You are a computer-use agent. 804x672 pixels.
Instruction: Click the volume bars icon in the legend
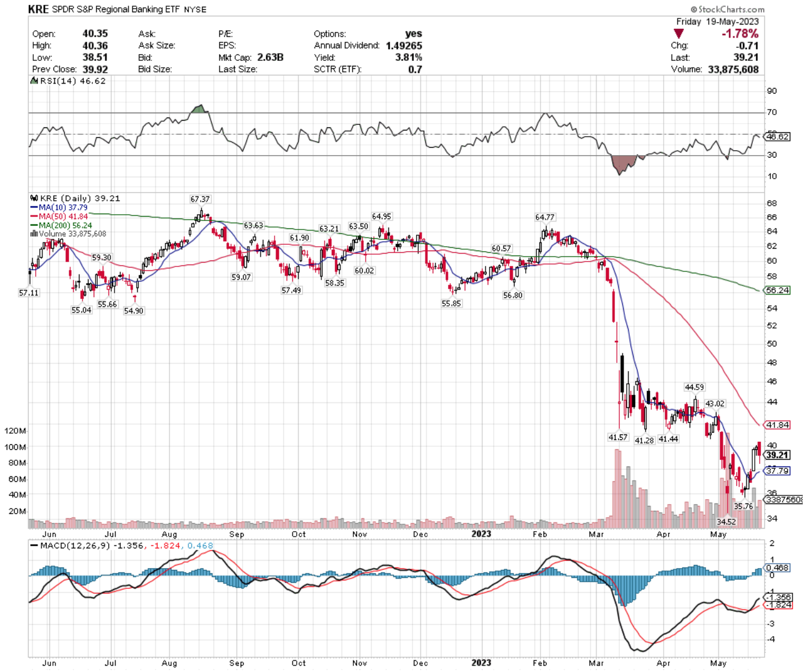34,234
